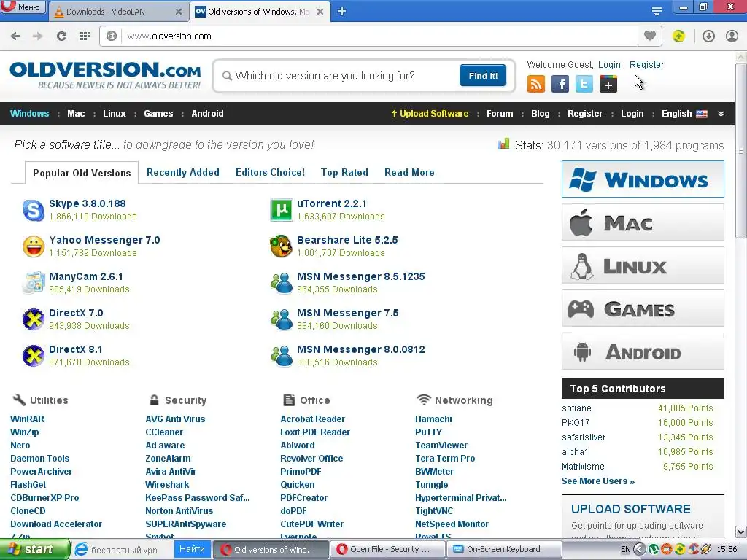Open the Blog link

click(541, 114)
